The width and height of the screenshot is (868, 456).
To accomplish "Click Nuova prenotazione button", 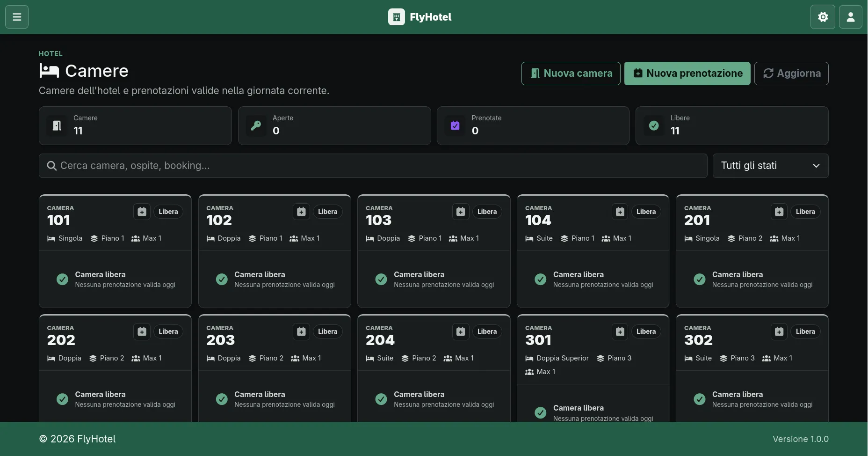I will (x=687, y=74).
